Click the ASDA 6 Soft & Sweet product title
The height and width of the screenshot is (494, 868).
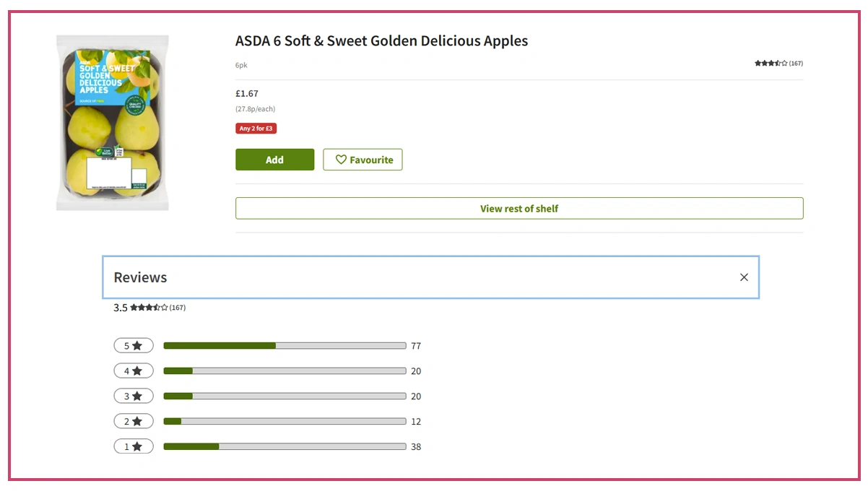click(x=381, y=41)
